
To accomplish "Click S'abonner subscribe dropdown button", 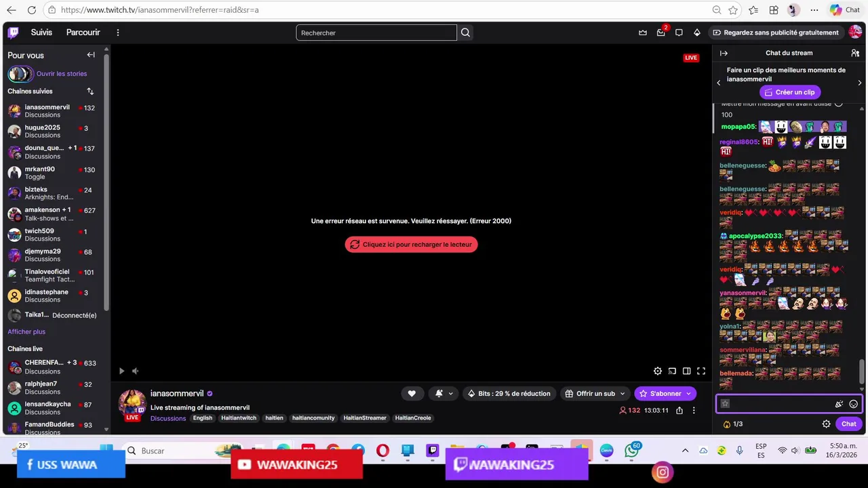I will (x=665, y=393).
